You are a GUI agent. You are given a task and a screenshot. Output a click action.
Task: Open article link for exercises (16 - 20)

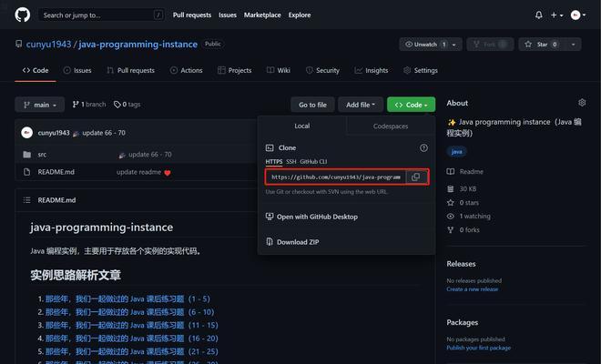pos(131,339)
